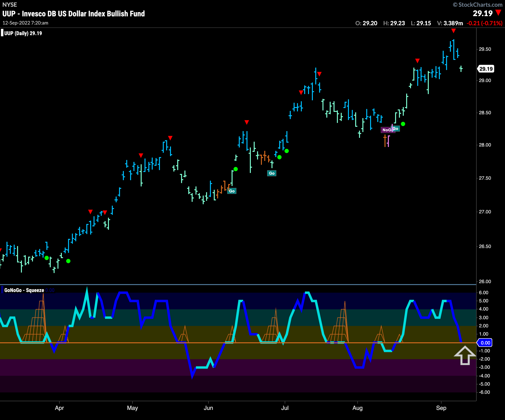Click the green dot in mid June
Image resolution: width=505 pixels, height=420 pixels.
point(236,169)
